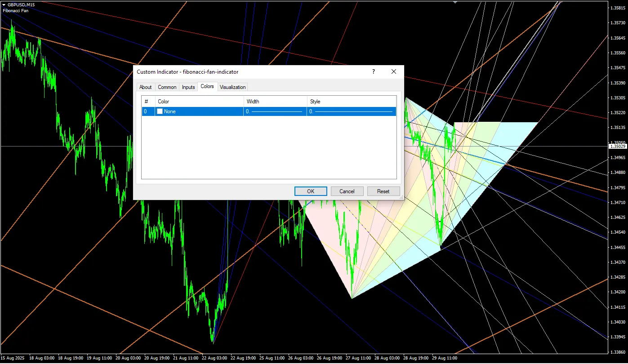Go to the Inputs tab
Image resolution: width=628 pixels, height=364 pixels.
tap(188, 87)
